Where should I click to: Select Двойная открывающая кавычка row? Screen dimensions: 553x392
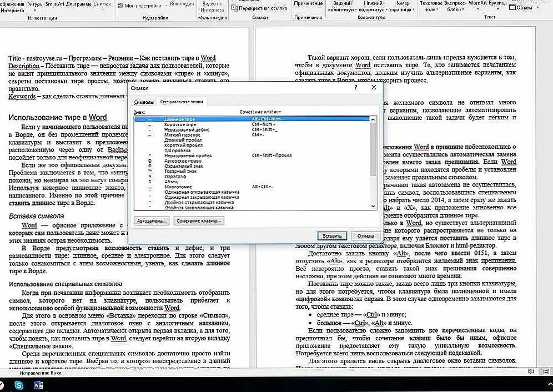252,203
